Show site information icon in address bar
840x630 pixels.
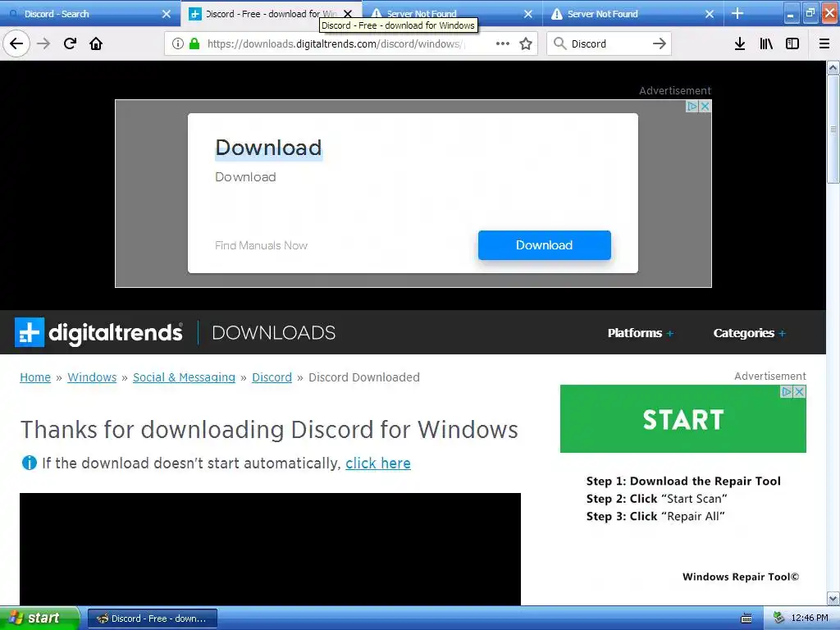[178, 43]
